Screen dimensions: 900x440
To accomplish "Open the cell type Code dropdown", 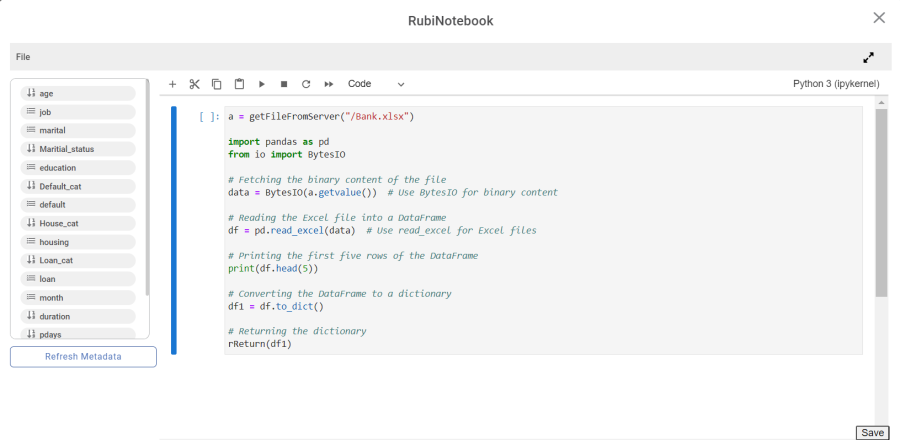I will pos(376,84).
